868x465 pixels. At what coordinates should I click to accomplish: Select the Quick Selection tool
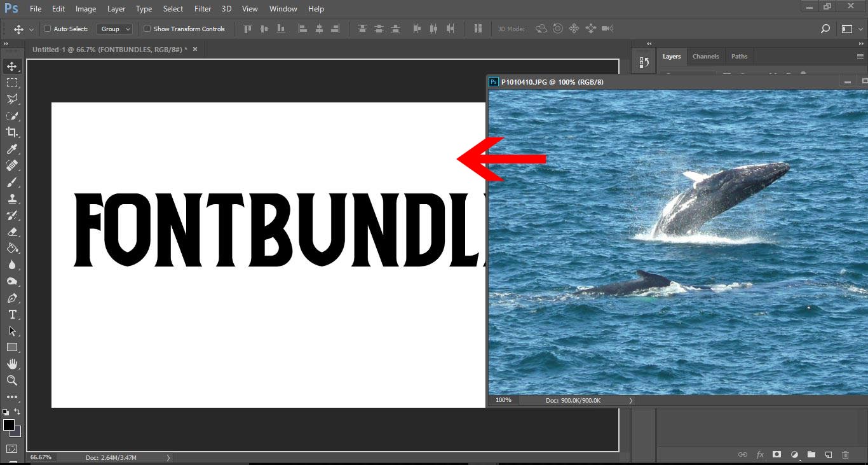(x=11, y=116)
